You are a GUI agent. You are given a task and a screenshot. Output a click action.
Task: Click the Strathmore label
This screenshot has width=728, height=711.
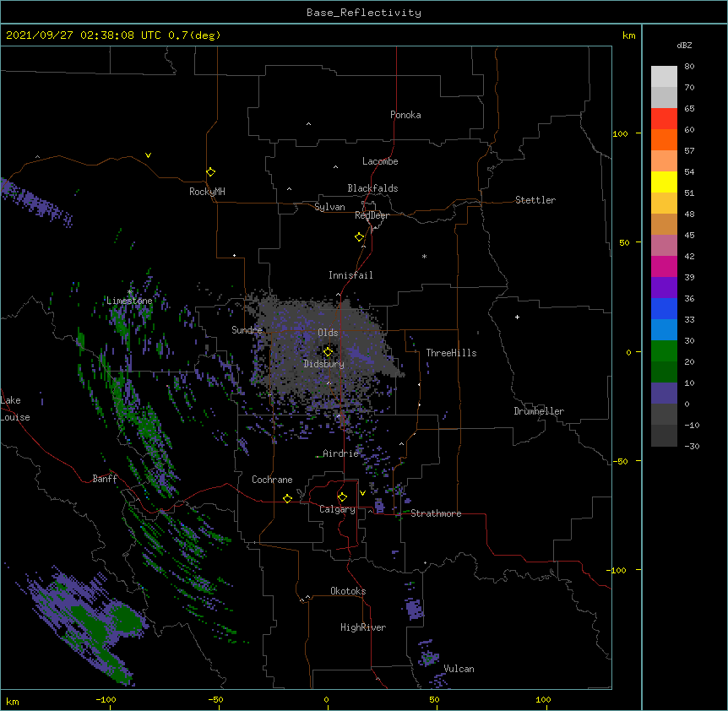436,513
